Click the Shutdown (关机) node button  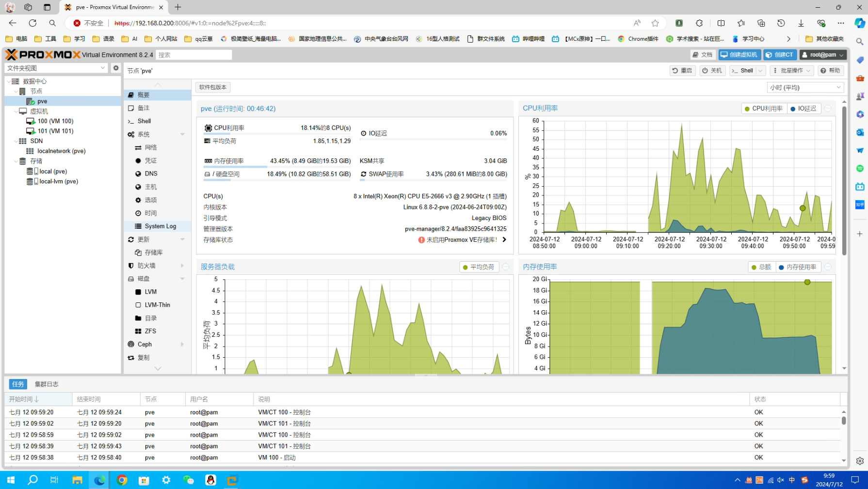pos(712,71)
